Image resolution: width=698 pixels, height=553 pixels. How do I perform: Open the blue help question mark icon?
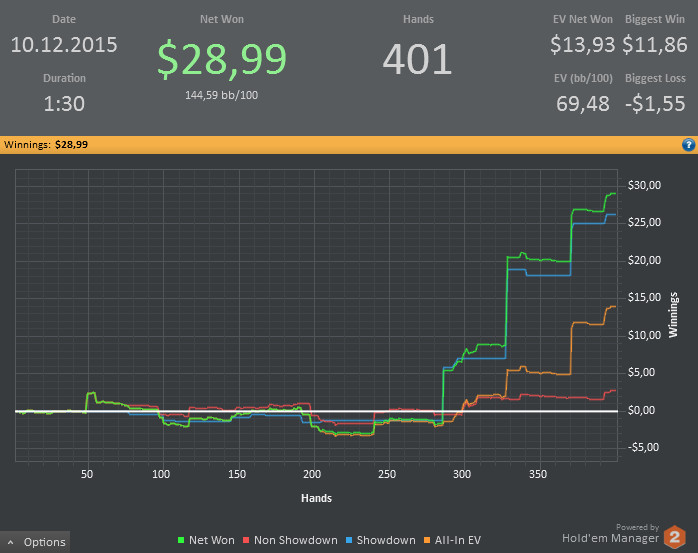tap(688, 145)
